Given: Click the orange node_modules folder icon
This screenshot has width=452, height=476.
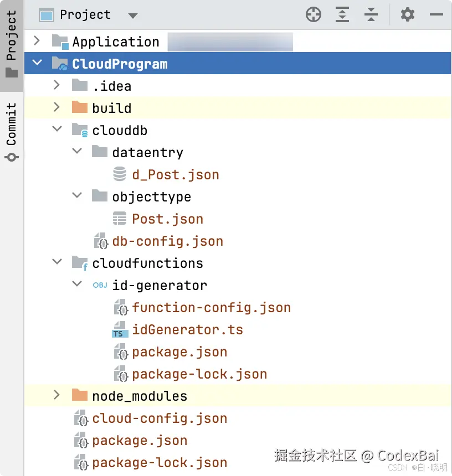Looking at the screenshot, I should tap(80, 395).
